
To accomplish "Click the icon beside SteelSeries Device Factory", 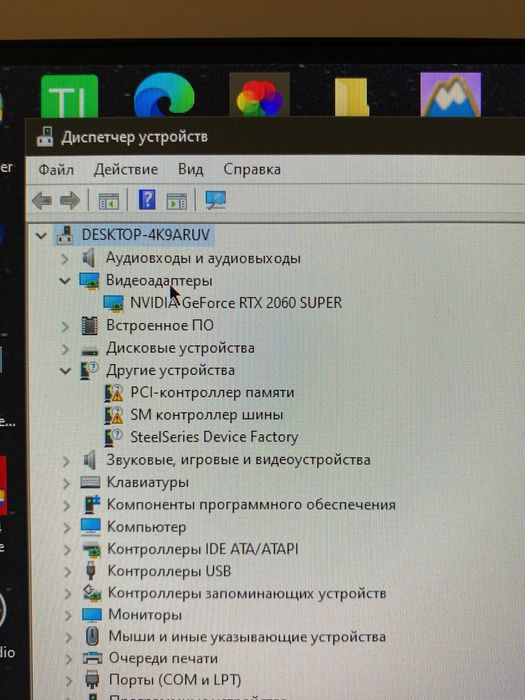I will pos(113,438).
